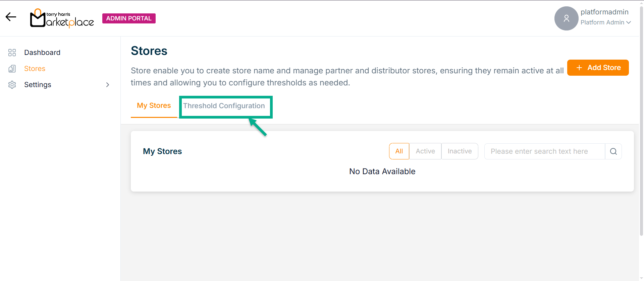Click the Torry Harris Marketplace logo
Viewport: 644px width, 281px height.
point(62,18)
